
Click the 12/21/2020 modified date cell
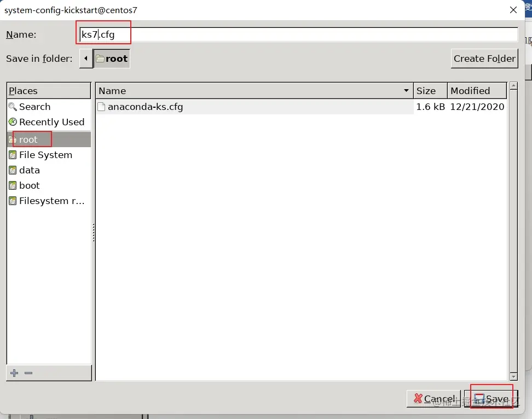pos(477,107)
